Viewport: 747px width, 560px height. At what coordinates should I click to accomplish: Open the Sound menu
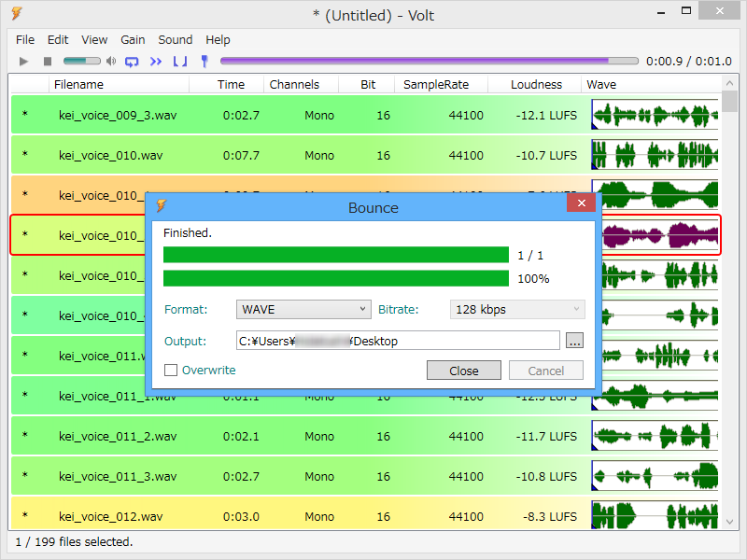tap(175, 39)
